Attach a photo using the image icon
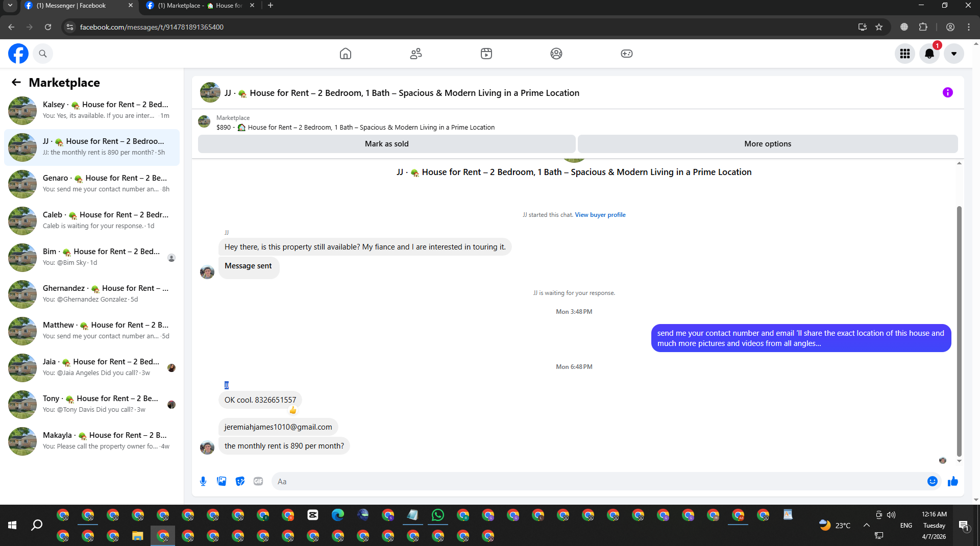The image size is (980, 546). tap(222, 481)
